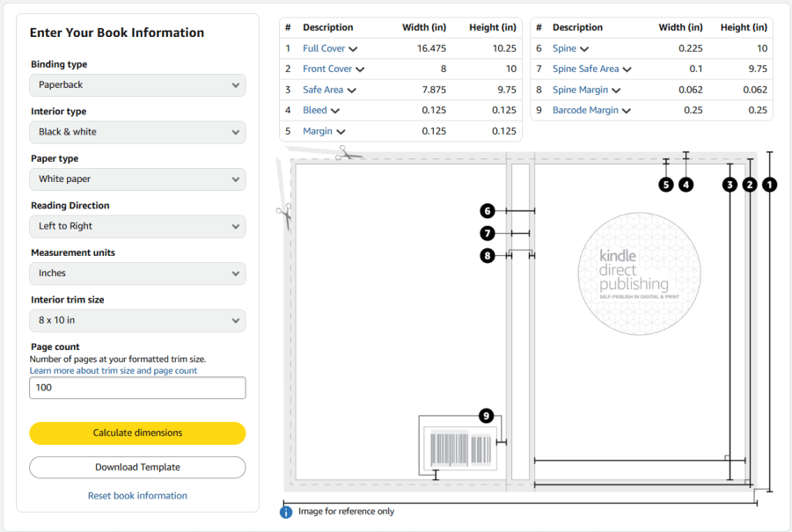Screen dimensions: 792x532
Task: Change the Reading Direction selection
Action: click(x=137, y=226)
